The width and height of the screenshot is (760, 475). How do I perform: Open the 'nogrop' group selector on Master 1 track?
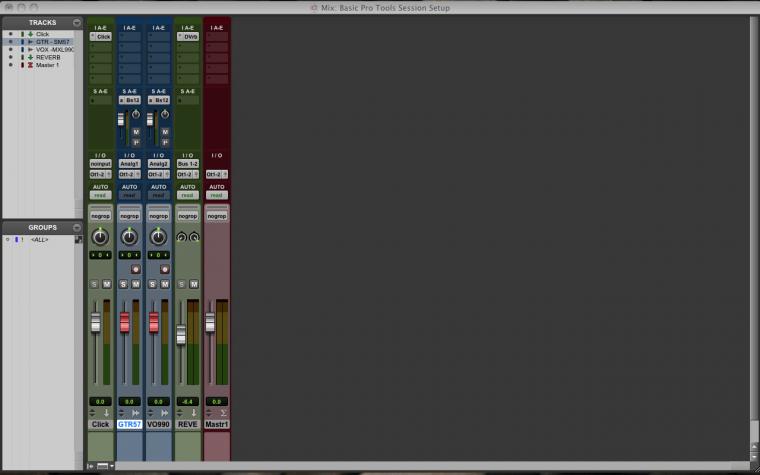(217, 216)
